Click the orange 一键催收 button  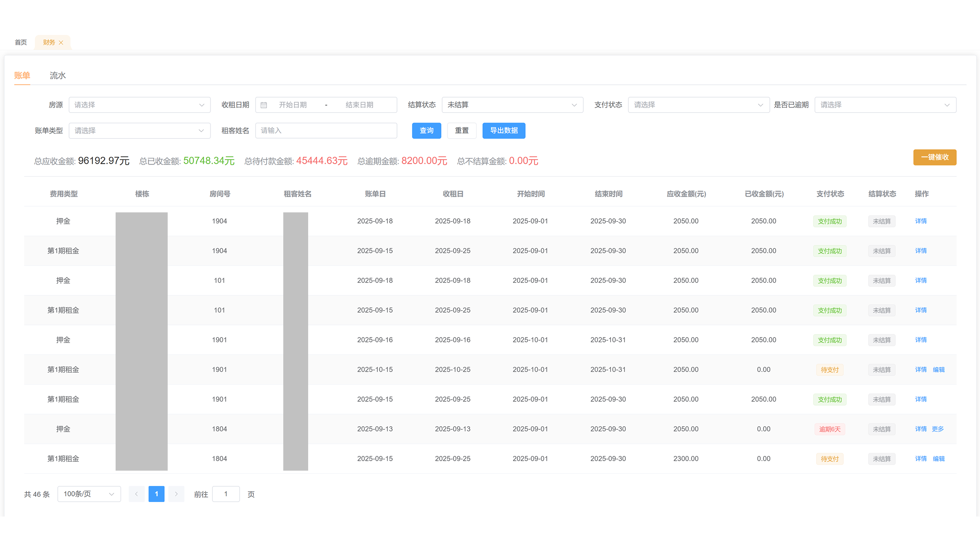[x=934, y=157]
